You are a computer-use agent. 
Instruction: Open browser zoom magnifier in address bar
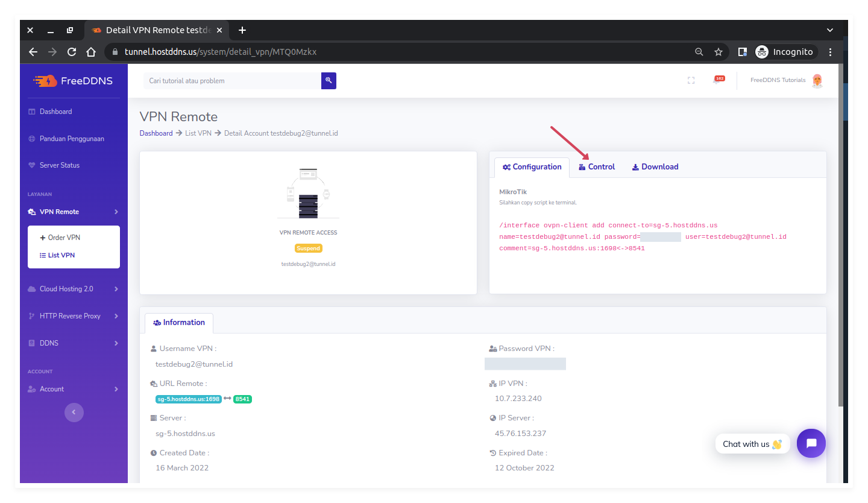(699, 52)
